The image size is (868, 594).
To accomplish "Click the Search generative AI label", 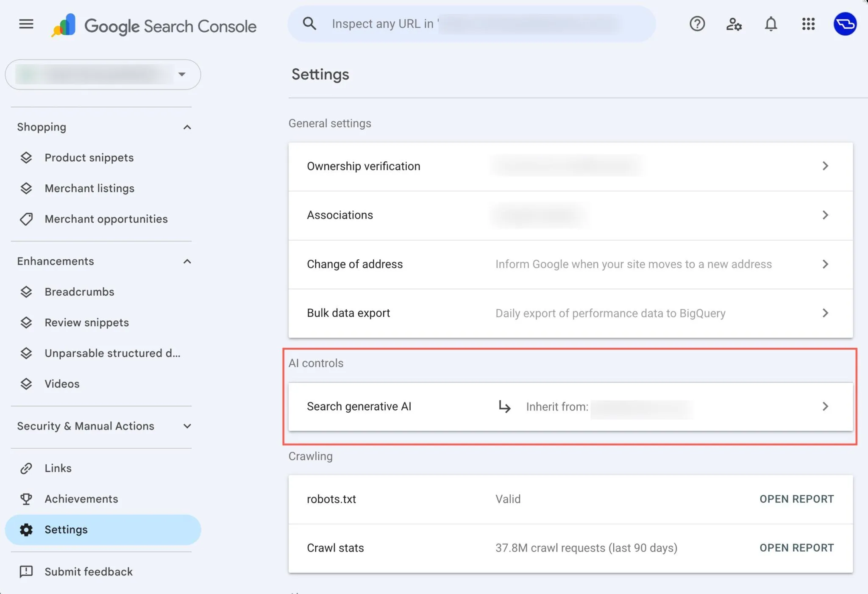I will pyautogui.click(x=359, y=407).
